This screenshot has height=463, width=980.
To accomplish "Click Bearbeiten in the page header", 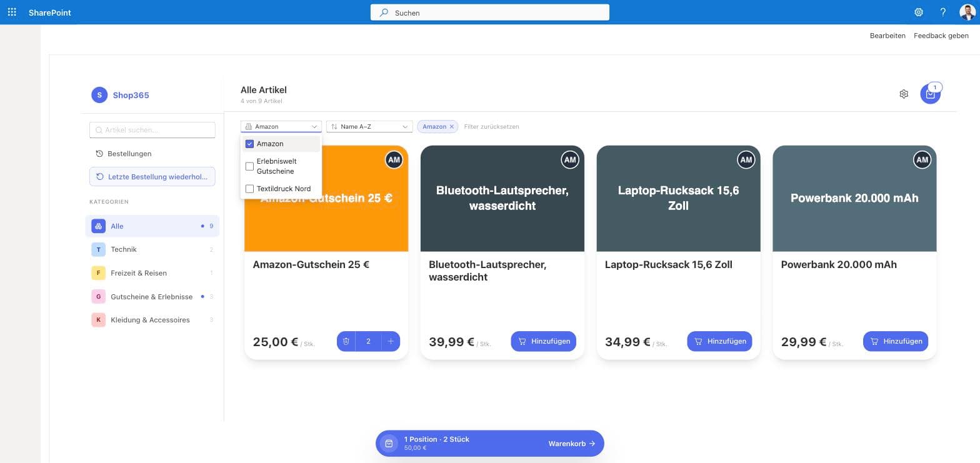I will [x=887, y=36].
